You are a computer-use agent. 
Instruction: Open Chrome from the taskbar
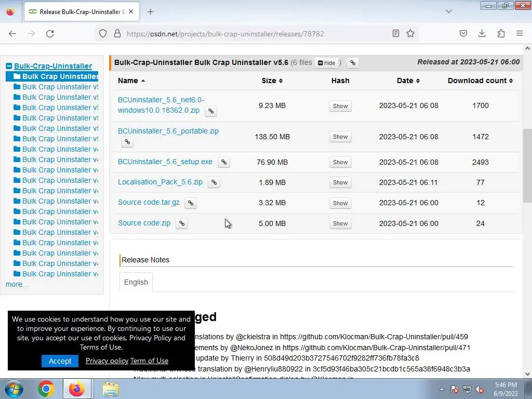click(x=46, y=389)
